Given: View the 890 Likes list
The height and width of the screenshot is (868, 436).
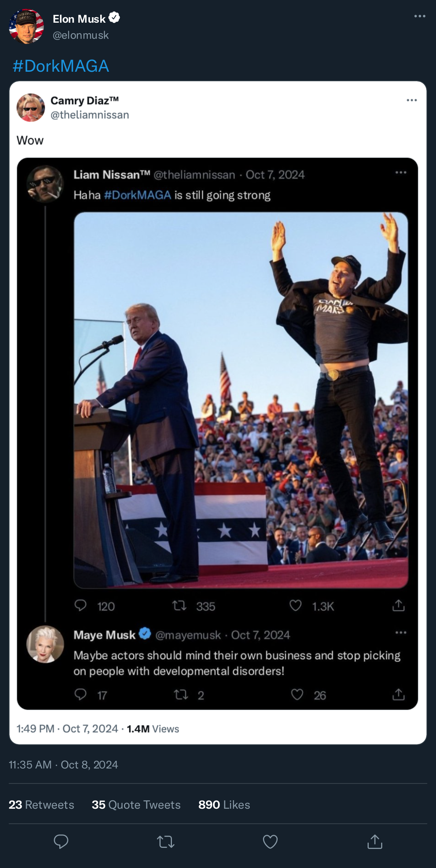Looking at the screenshot, I should coord(224,805).
